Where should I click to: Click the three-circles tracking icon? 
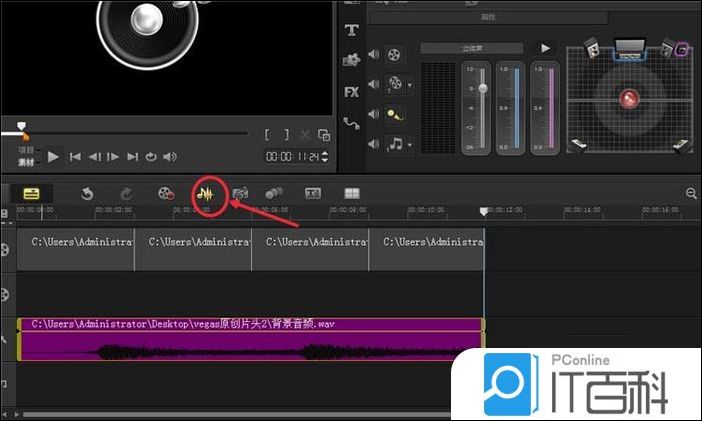274,193
